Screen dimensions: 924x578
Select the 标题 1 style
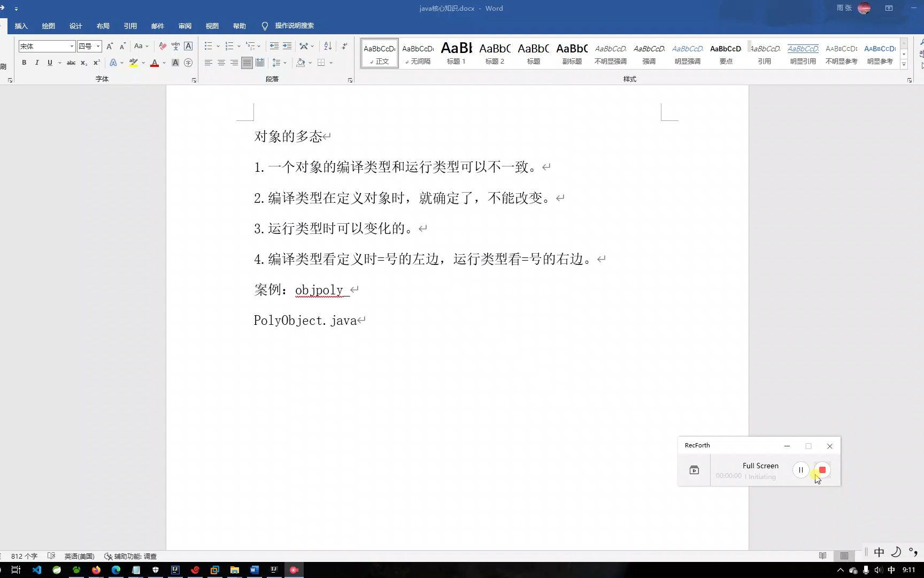[456, 52]
